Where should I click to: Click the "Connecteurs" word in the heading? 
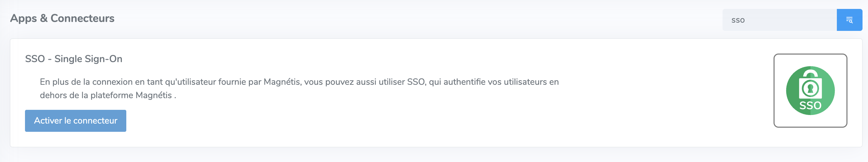tap(82, 18)
